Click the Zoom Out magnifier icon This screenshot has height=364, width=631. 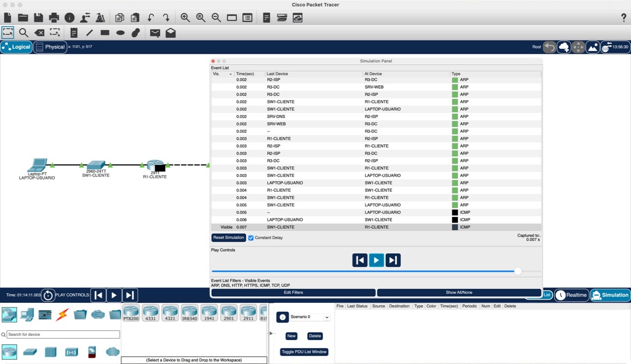tap(216, 17)
